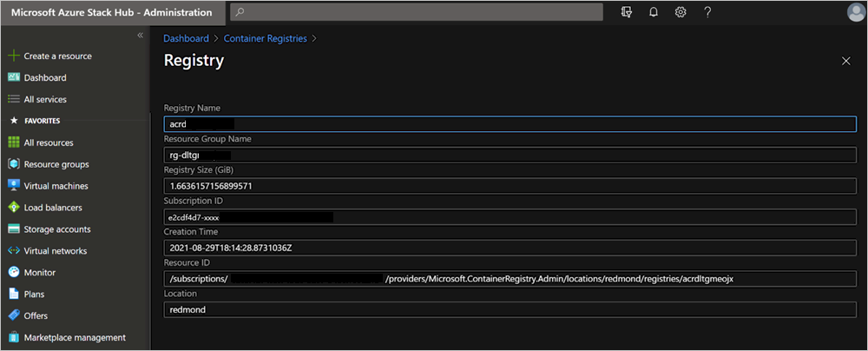Viewport: 868px width, 351px height.
Task: Select Storage accounts in sidebar
Action: 57,229
